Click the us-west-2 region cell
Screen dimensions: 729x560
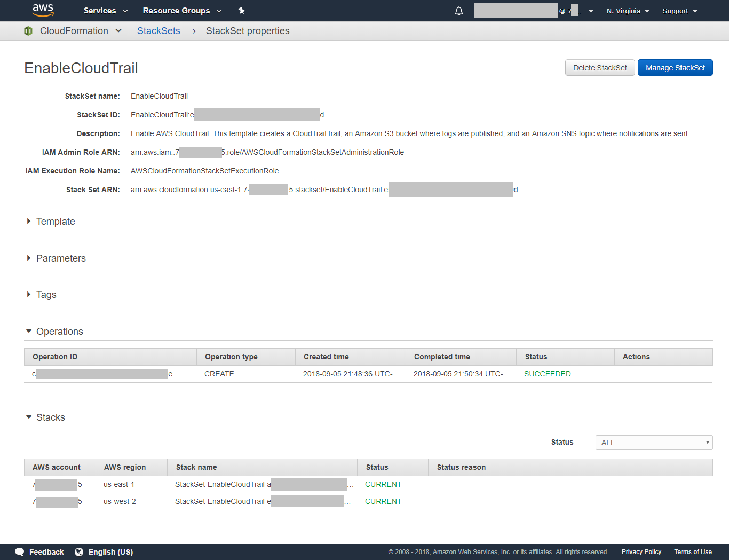coord(120,501)
